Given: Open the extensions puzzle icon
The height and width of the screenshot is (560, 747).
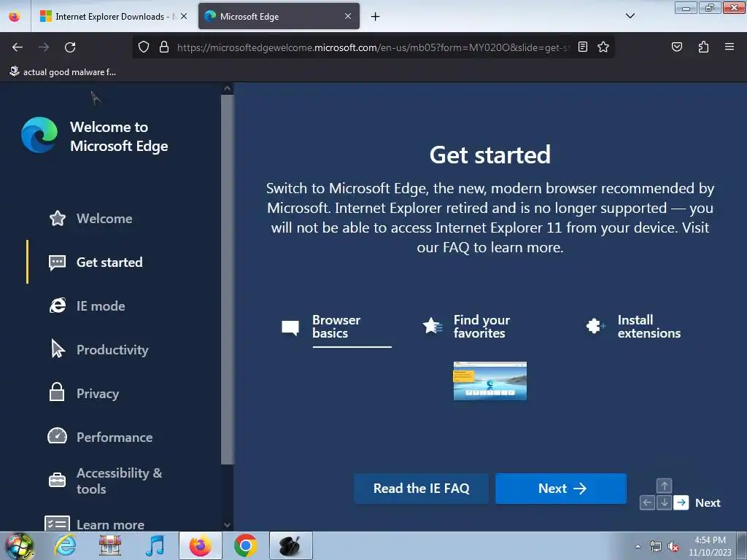Looking at the screenshot, I should (703, 47).
